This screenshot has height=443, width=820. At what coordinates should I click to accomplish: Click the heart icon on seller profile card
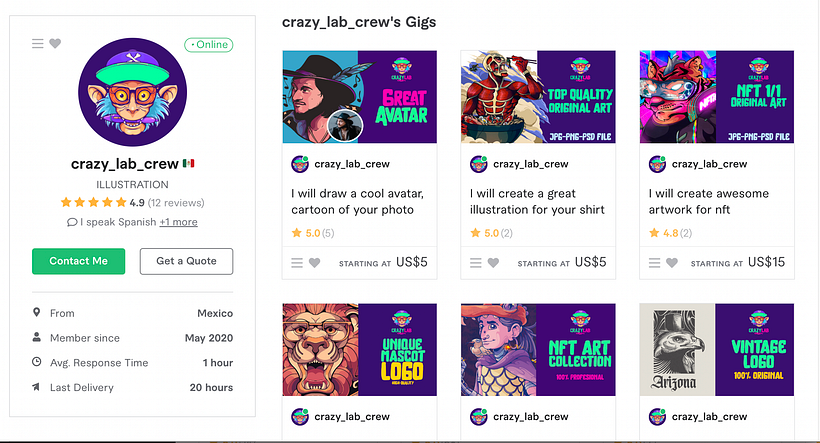click(55, 43)
